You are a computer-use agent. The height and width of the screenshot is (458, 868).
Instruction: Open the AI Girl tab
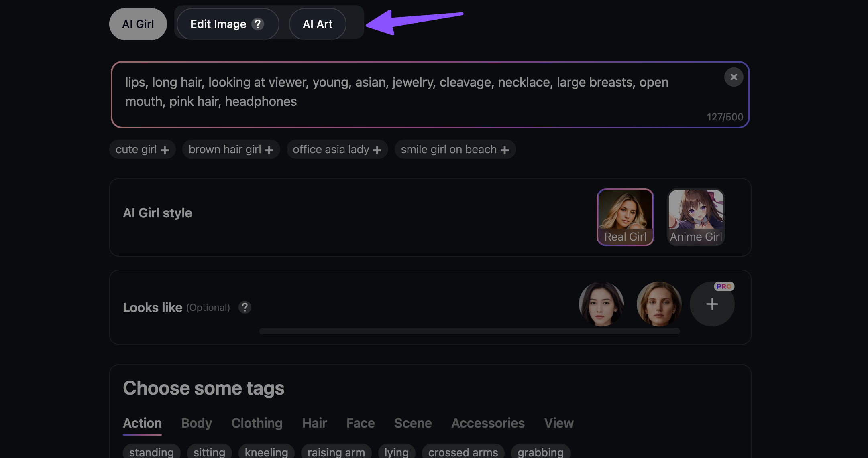tap(138, 24)
